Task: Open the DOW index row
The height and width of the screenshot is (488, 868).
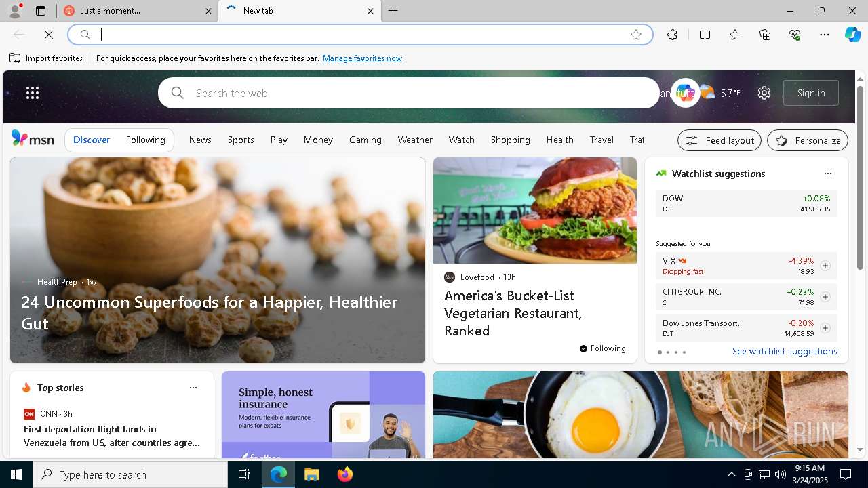Action: point(746,203)
